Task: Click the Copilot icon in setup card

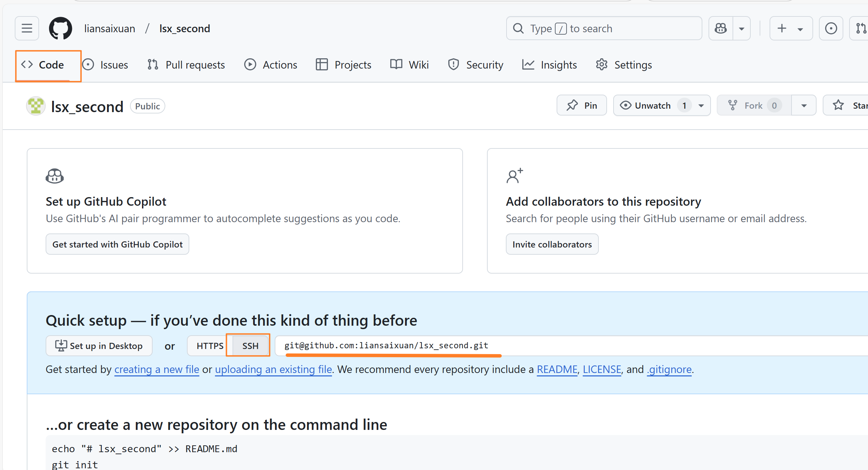Action: [x=55, y=176]
